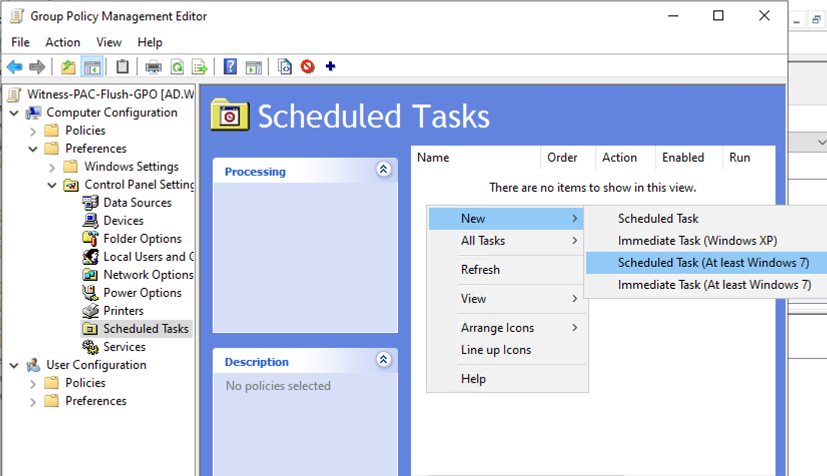Choose Scheduled Task submenu item
The image size is (827, 476).
coord(706,218)
